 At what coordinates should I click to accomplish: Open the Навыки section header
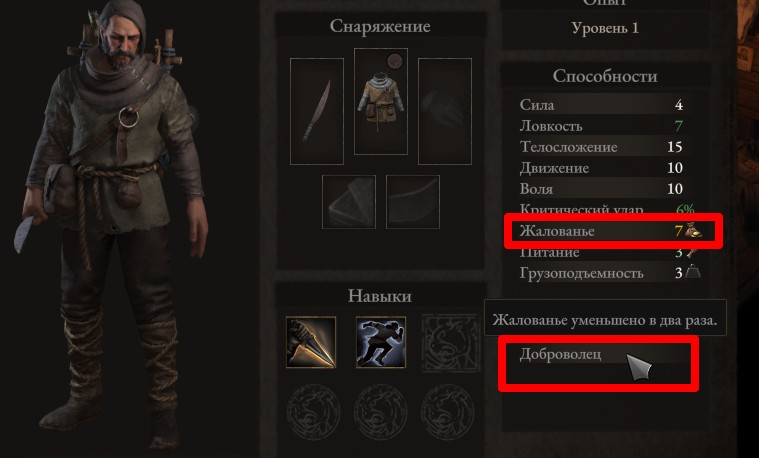(x=380, y=296)
